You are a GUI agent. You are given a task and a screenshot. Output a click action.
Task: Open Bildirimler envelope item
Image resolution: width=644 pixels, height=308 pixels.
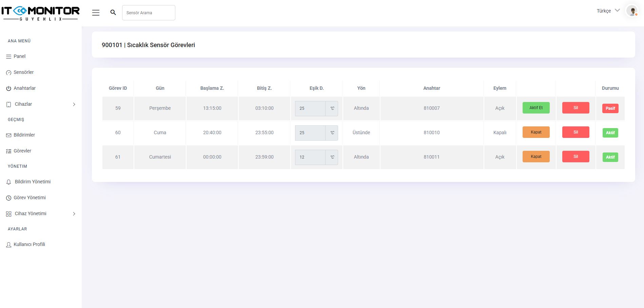pyautogui.click(x=24, y=135)
